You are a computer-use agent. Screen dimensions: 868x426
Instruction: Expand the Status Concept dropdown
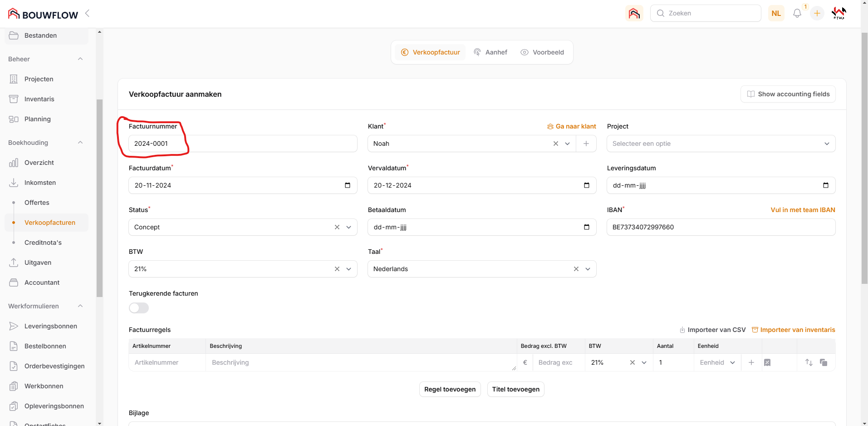click(348, 227)
